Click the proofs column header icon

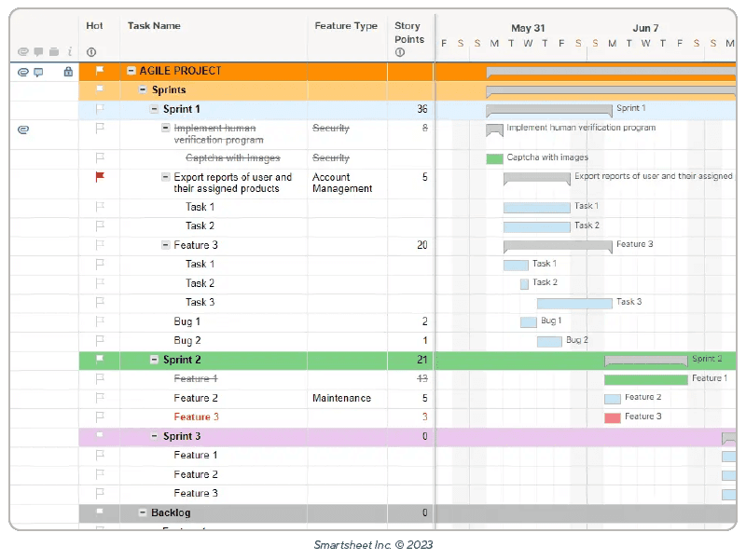click(x=54, y=51)
